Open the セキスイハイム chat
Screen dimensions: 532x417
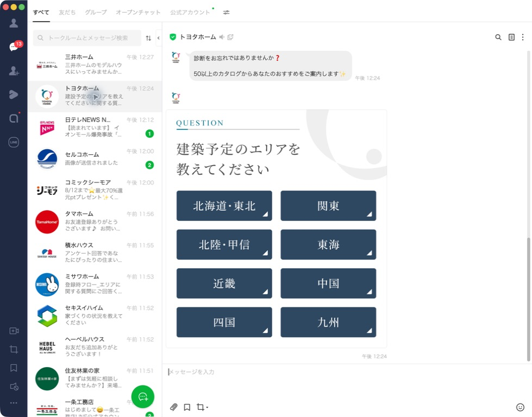[95, 315]
